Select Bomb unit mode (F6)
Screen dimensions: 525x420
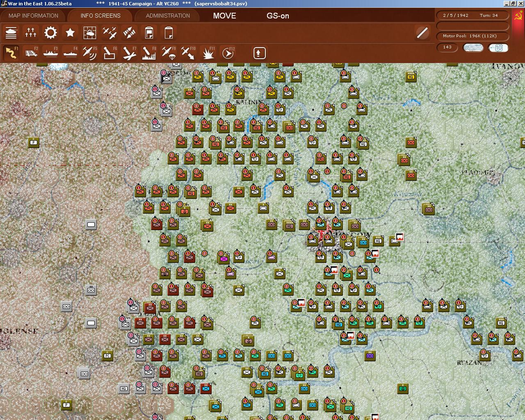(110, 53)
